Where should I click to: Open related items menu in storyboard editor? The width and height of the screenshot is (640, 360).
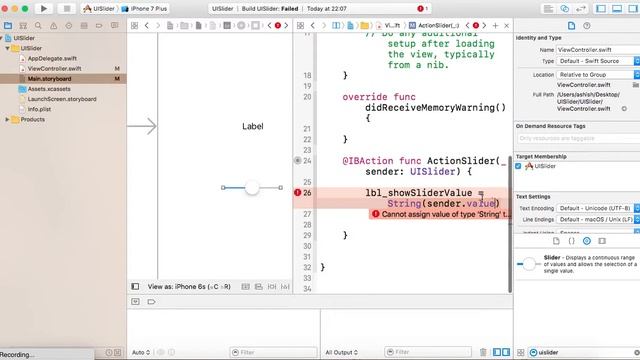134,25
